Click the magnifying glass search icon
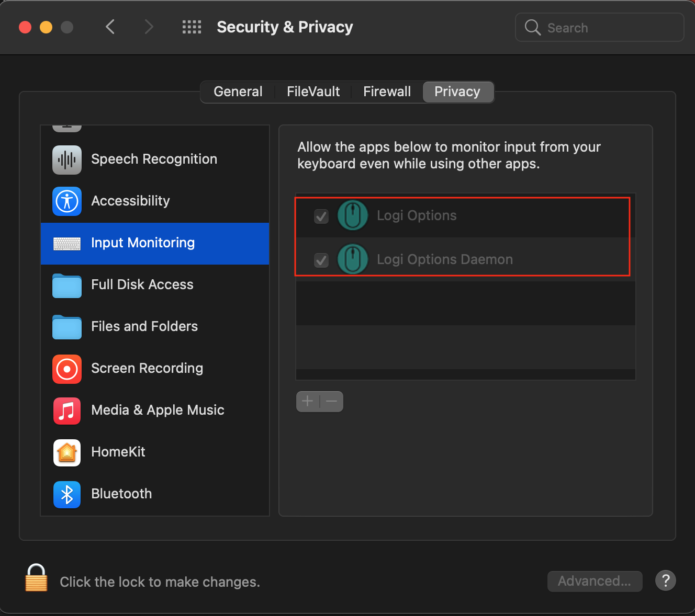Viewport: 695px width, 616px height. point(533,27)
